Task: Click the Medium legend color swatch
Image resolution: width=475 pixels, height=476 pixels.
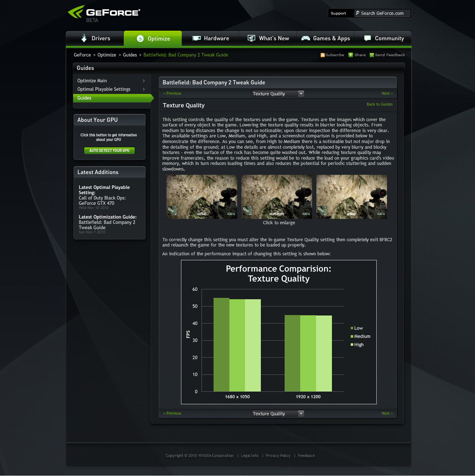Action: (352, 336)
